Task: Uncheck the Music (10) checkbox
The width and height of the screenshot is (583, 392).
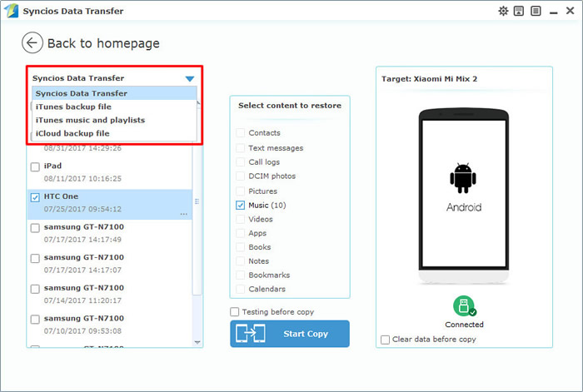Action: 240,205
